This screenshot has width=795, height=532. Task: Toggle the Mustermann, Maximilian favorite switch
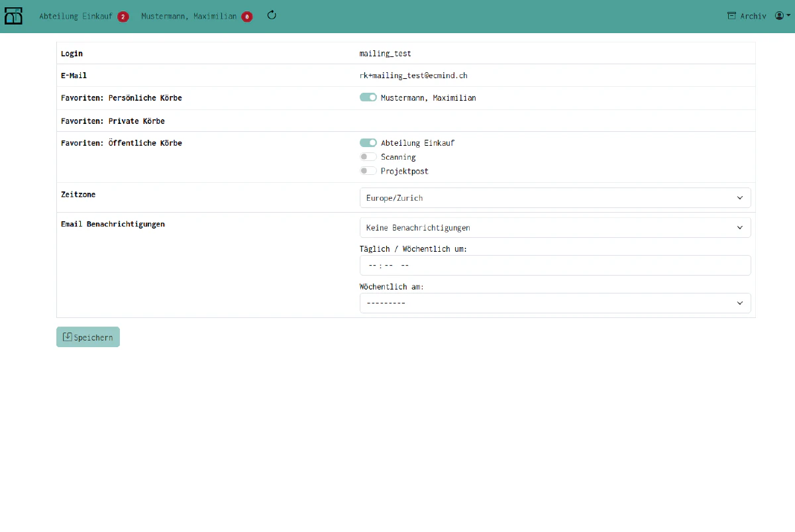(x=368, y=97)
